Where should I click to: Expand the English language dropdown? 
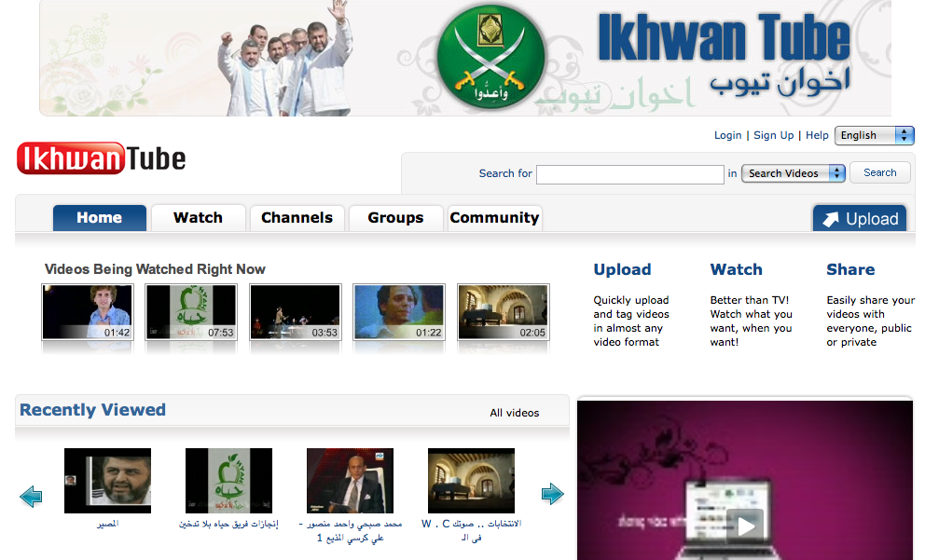coord(874,135)
